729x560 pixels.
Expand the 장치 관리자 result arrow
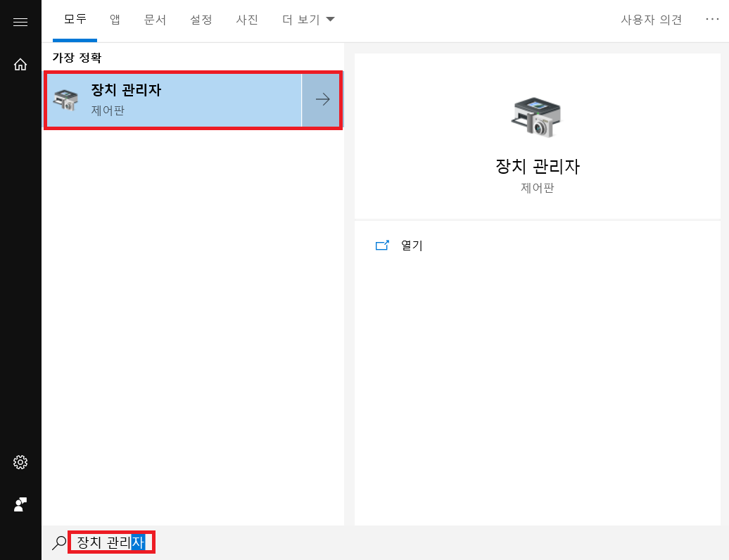[322, 99]
